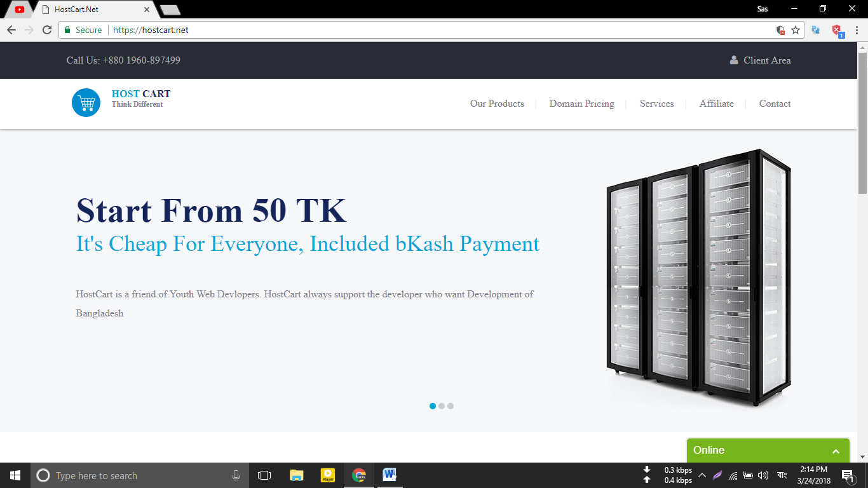The width and height of the screenshot is (868, 488).
Task: Open the blue sync extension icon
Action: click(815, 29)
